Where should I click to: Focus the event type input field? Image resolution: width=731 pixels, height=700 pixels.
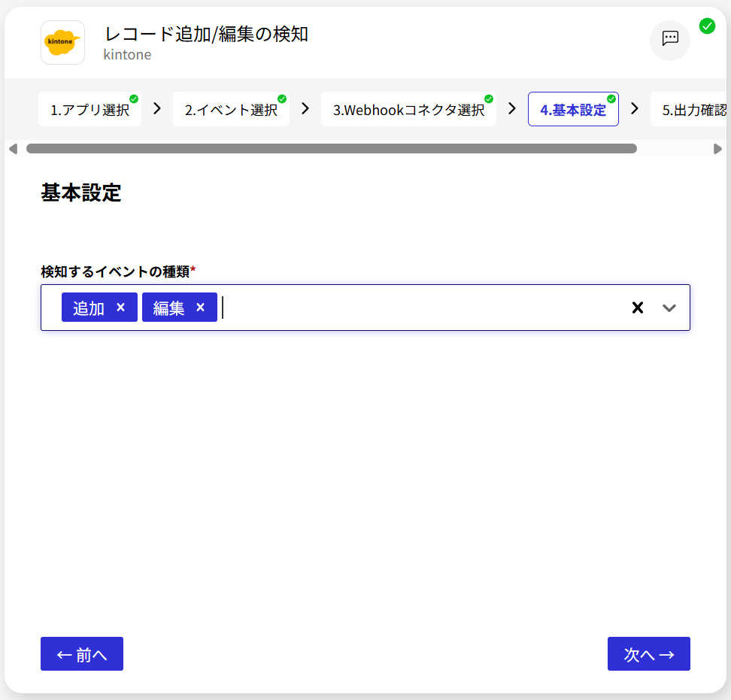[421, 308]
